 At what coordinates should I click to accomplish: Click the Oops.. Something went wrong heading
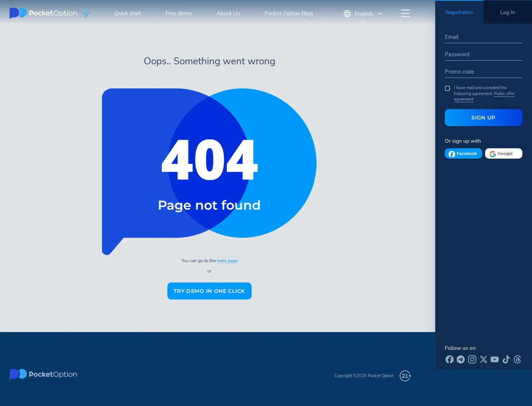click(209, 61)
